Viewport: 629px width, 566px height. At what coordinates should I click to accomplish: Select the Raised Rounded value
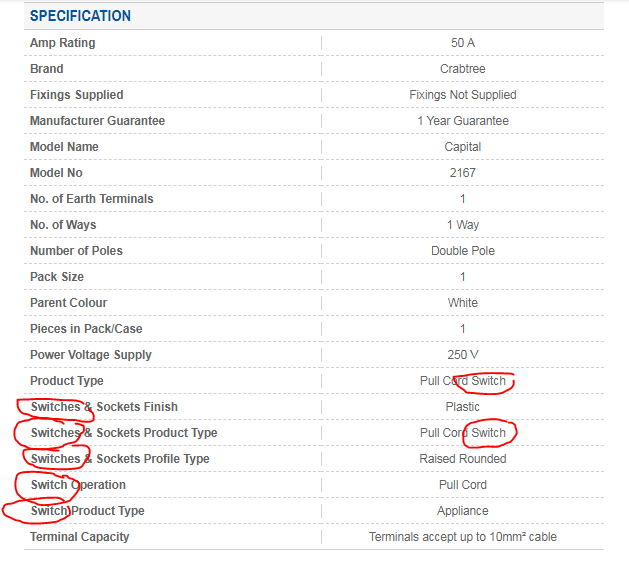463,459
